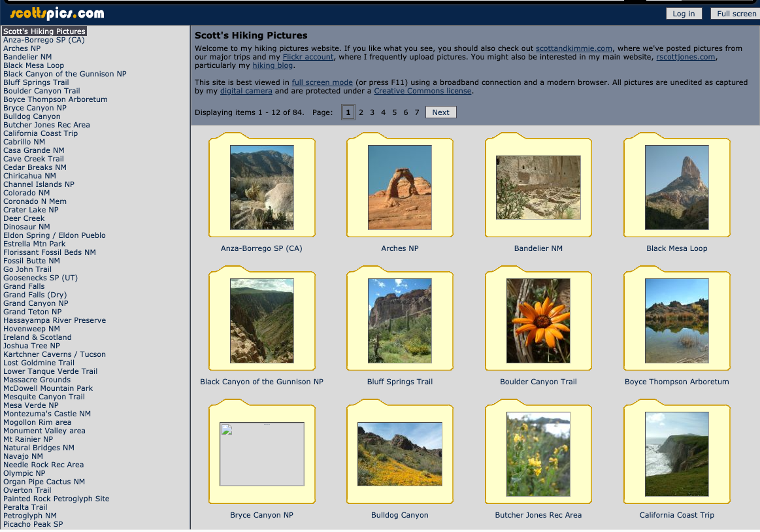
Task: Open Crater Lake NP in the sidebar
Action: [31, 210]
